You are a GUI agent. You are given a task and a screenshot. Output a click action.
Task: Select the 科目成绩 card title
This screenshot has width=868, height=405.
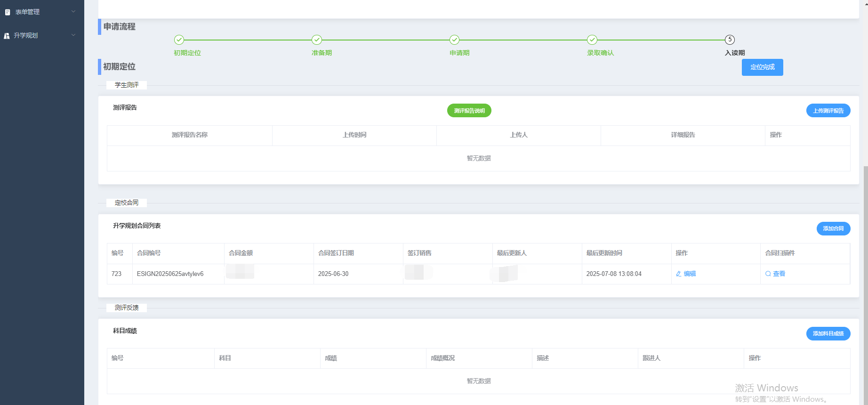(x=125, y=331)
